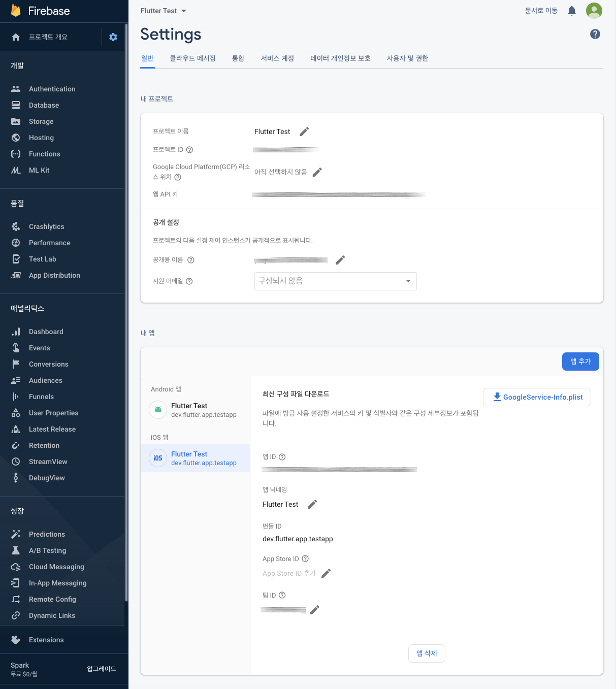Show help for team ID
The width and height of the screenshot is (616, 689).
pyautogui.click(x=282, y=595)
